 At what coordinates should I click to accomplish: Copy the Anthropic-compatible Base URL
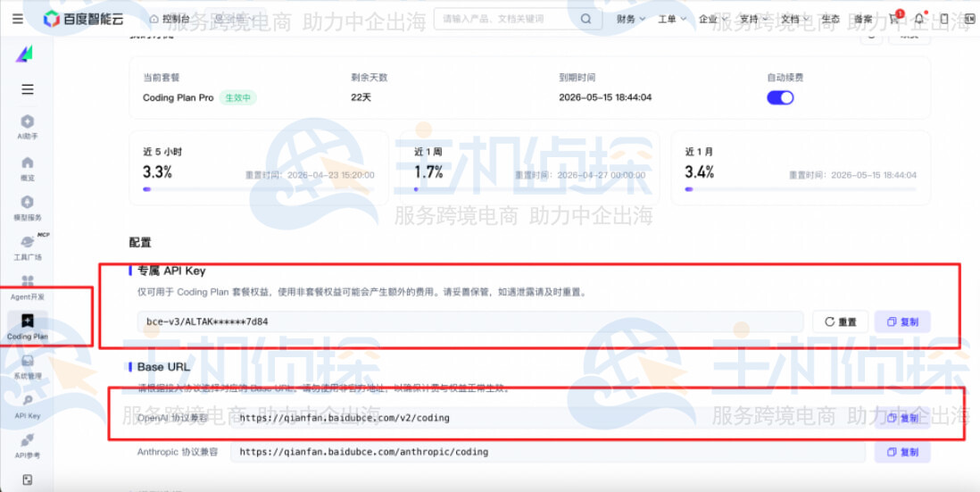pyautogui.click(x=902, y=452)
